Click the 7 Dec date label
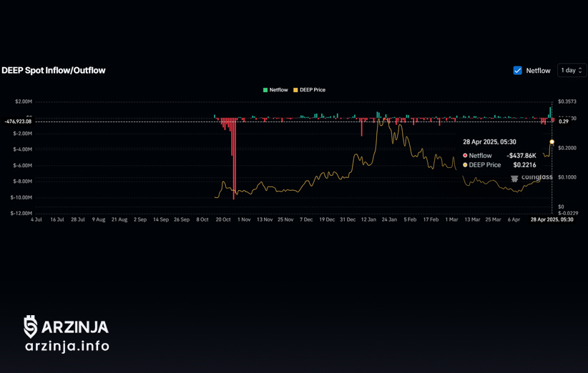The width and height of the screenshot is (588, 373). (x=306, y=219)
